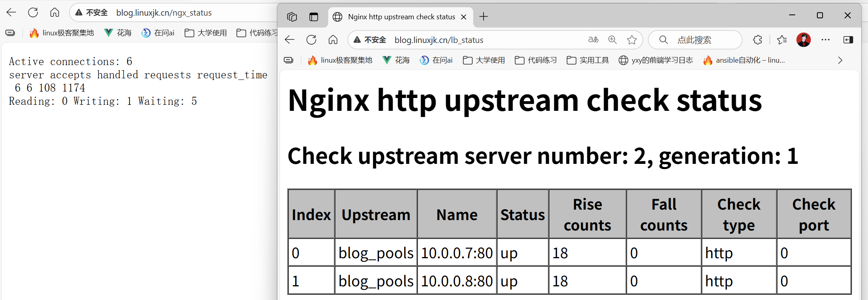Click the Check type column header
This screenshot has height=300, width=868.
(739, 215)
